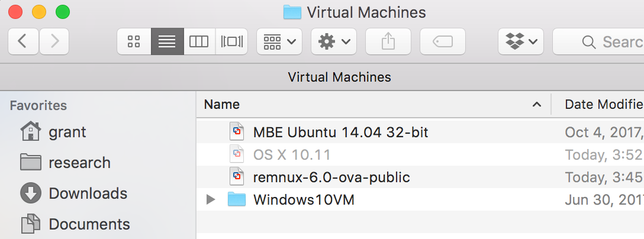Click into the Search field
This screenshot has height=239, width=644.
pos(598,41)
